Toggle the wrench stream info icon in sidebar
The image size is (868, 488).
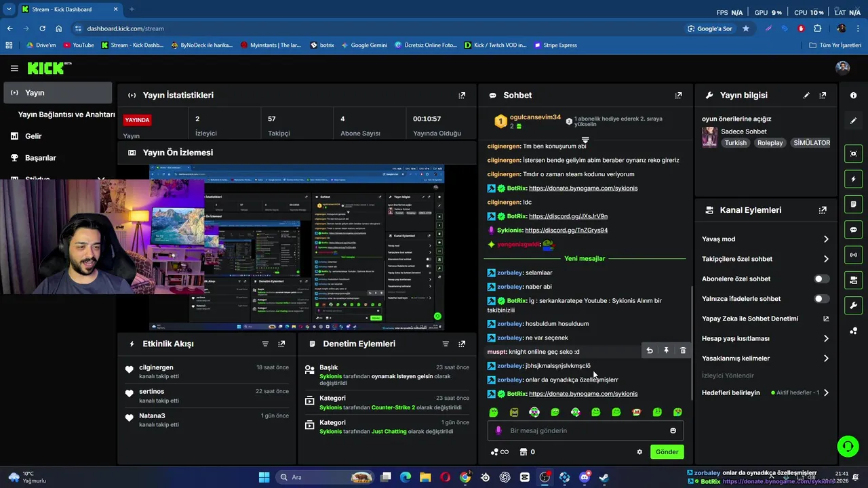click(x=853, y=305)
